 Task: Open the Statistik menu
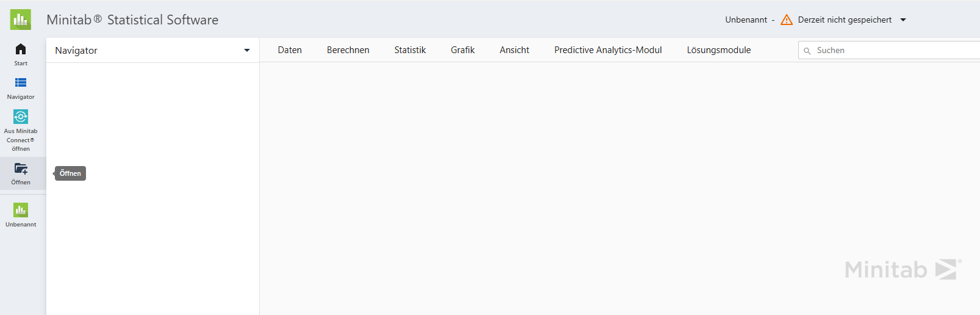[410, 50]
